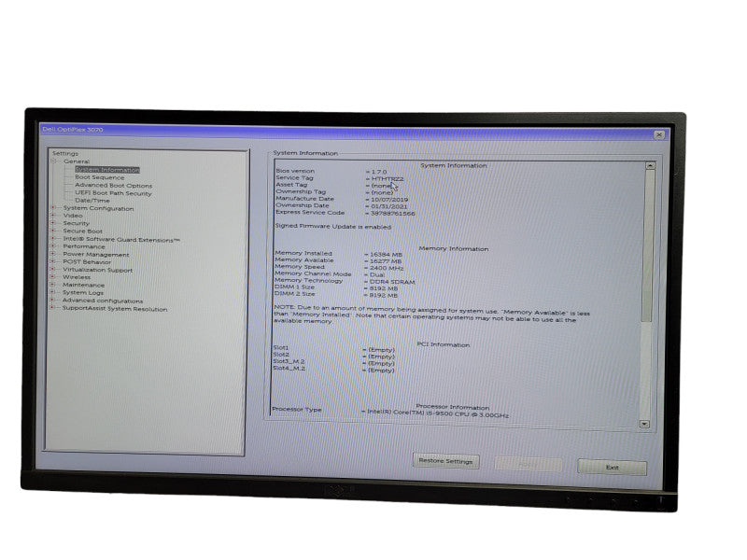This screenshot has width=747, height=560.
Task: Select the POST Behavior label
Action: coord(87,262)
